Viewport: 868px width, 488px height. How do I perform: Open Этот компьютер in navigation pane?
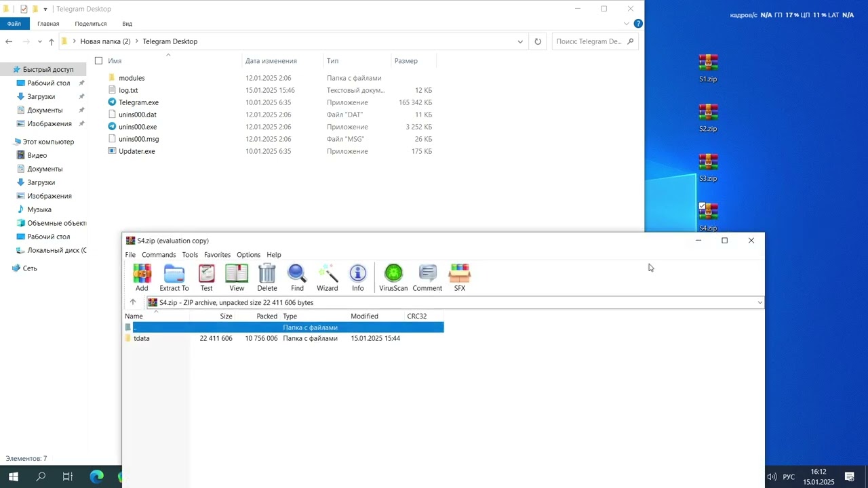48,142
